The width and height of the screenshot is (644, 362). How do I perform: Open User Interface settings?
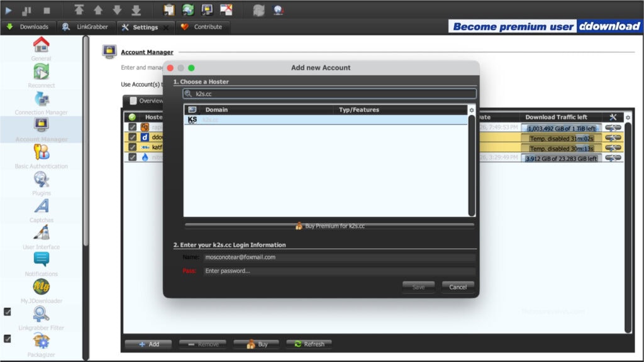(x=41, y=237)
